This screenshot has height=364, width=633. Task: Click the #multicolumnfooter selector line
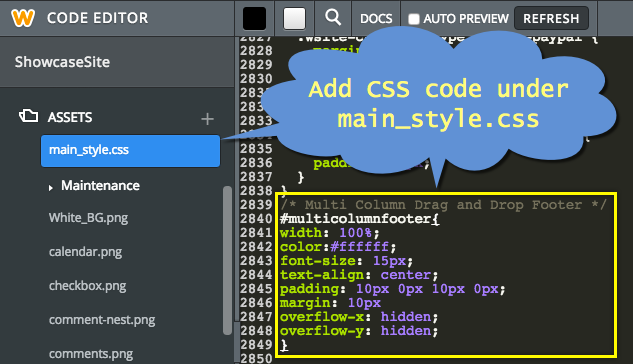(x=359, y=219)
